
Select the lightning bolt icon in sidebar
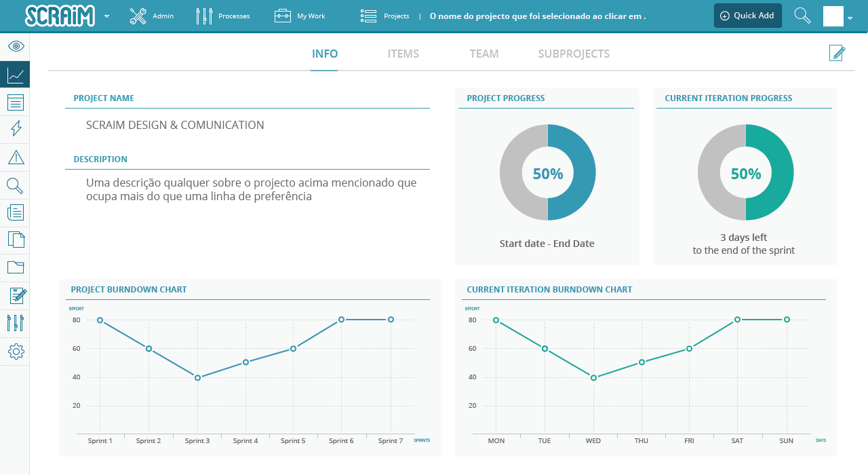[x=15, y=129]
